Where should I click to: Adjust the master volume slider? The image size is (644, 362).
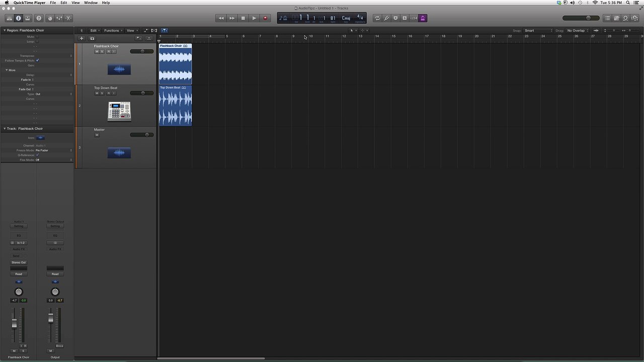click(581, 18)
